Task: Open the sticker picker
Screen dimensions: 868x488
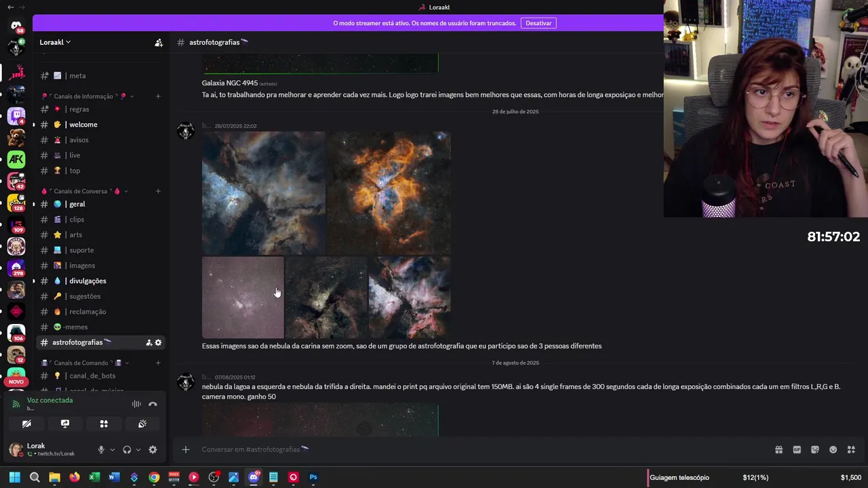Action: pyautogui.click(x=815, y=449)
